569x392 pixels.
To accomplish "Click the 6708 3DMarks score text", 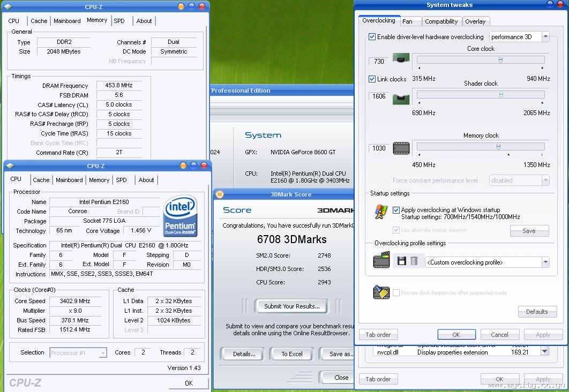I will tap(292, 239).
